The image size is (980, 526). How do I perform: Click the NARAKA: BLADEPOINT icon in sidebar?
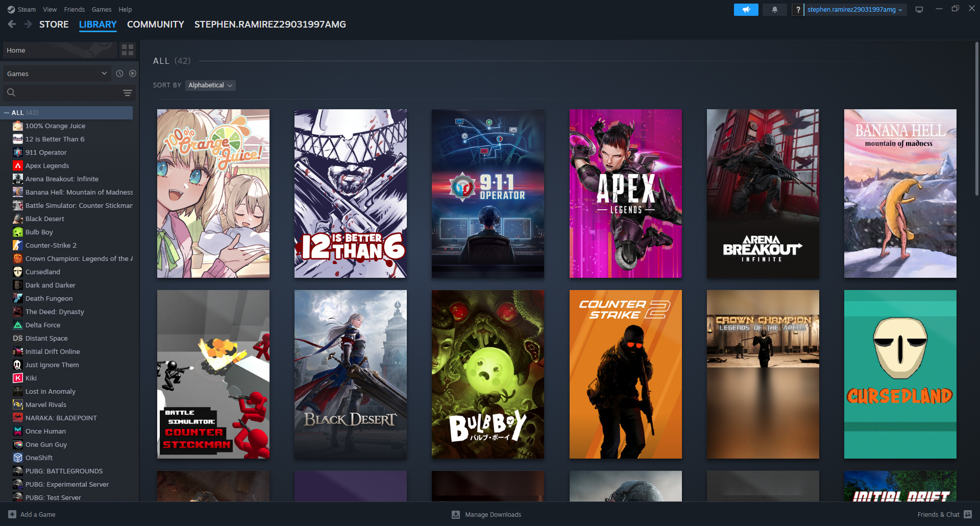(x=18, y=418)
